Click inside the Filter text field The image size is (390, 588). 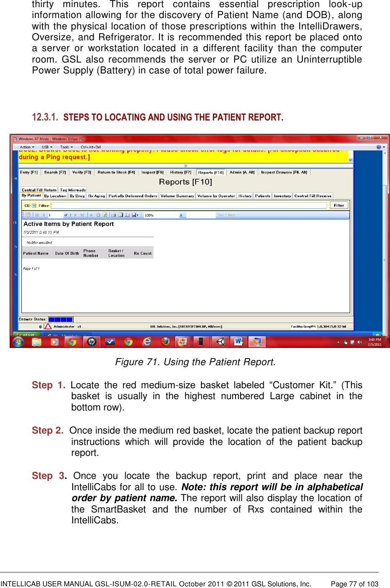[189, 205]
